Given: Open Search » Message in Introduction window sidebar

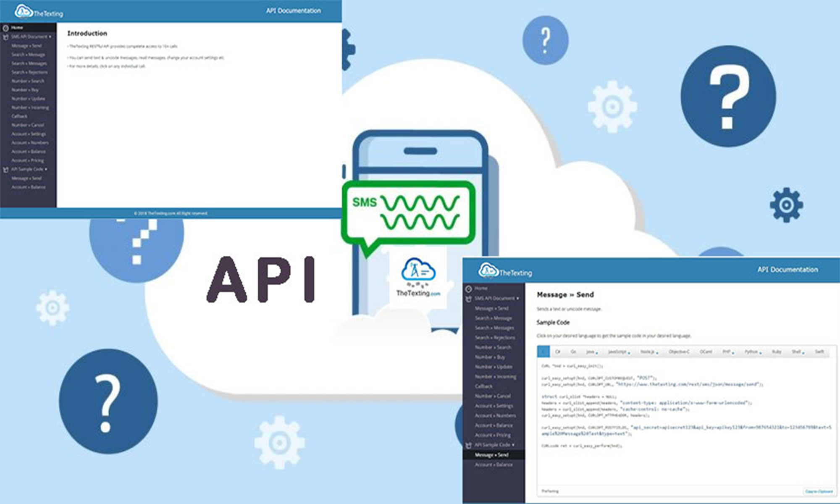Looking at the screenshot, I should pyautogui.click(x=28, y=55).
